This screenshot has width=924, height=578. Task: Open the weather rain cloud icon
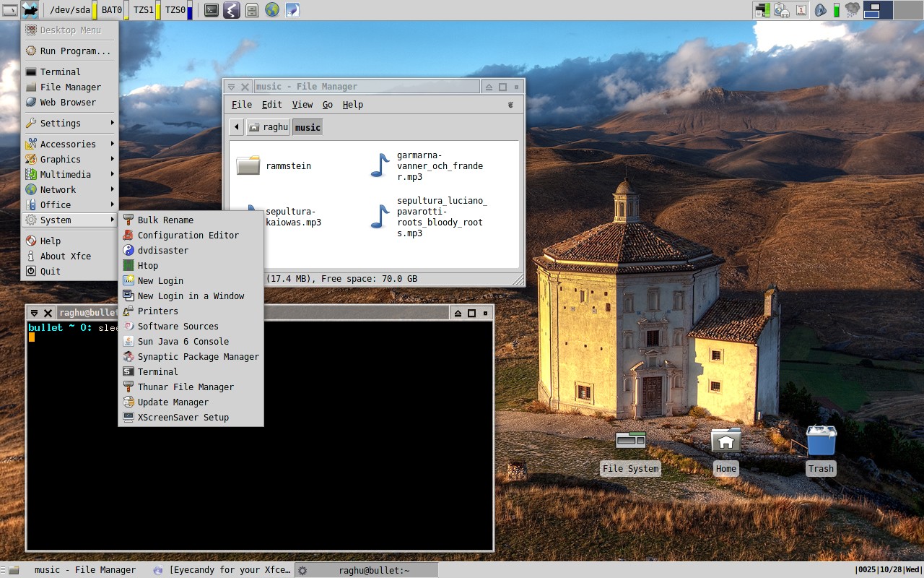(x=853, y=10)
